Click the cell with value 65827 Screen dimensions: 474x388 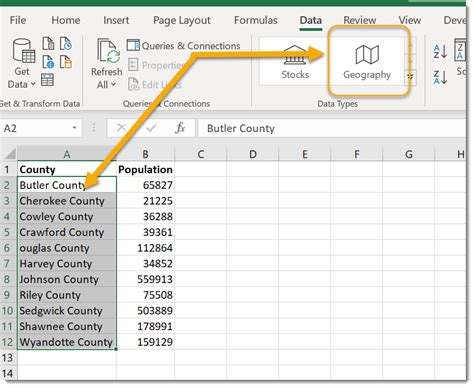(x=145, y=185)
